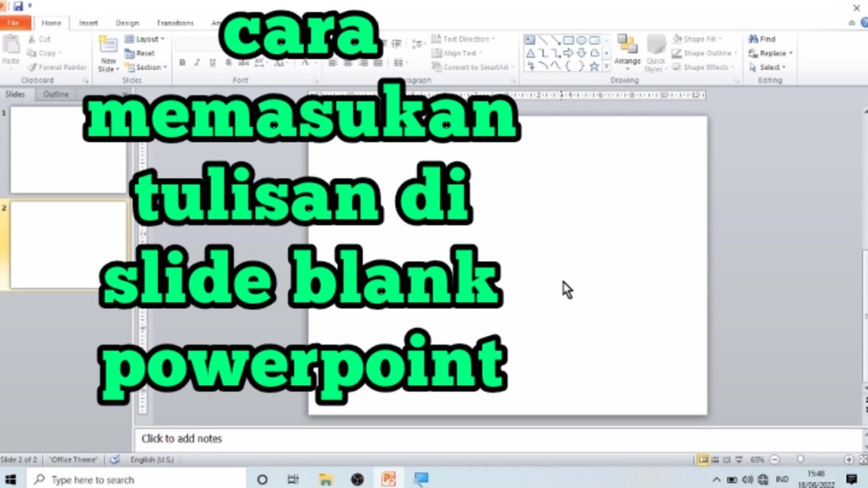Open Shape Fill options
Image resolution: width=868 pixels, height=488 pixels.
pos(698,39)
